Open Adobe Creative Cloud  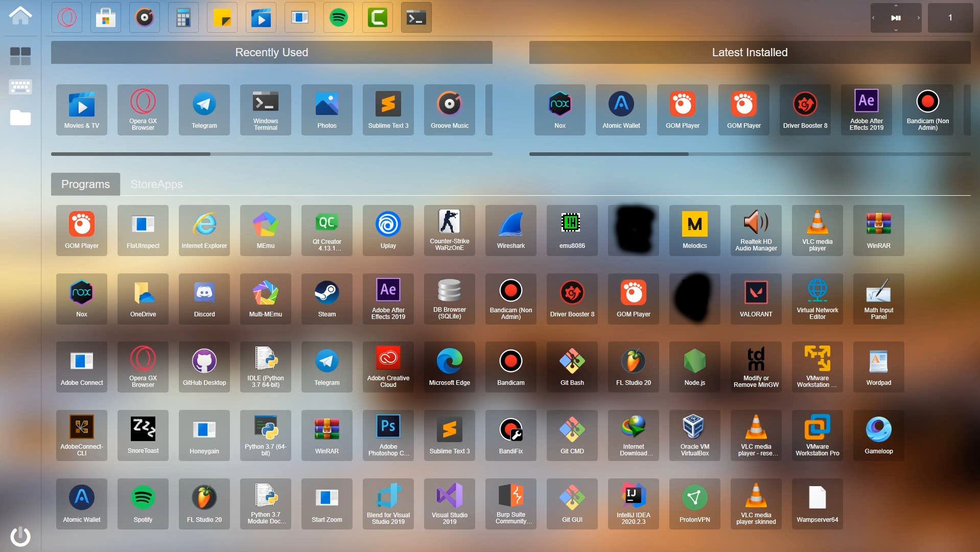(x=388, y=367)
